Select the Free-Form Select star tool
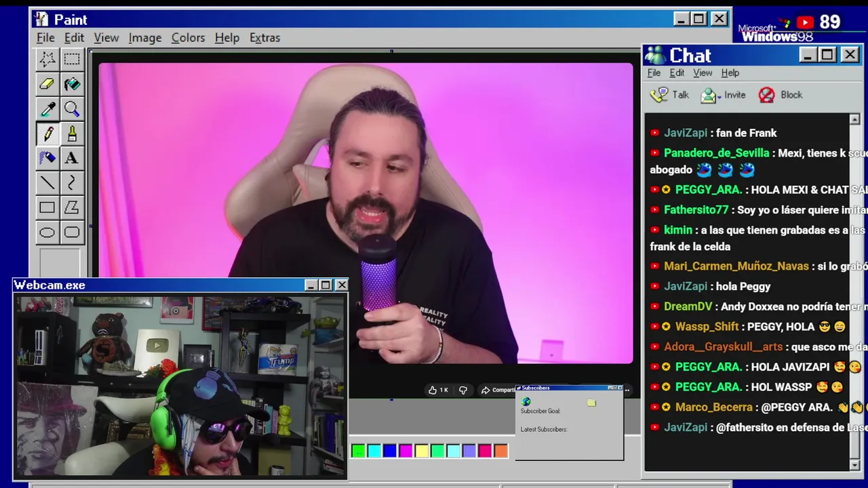 [47, 59]
